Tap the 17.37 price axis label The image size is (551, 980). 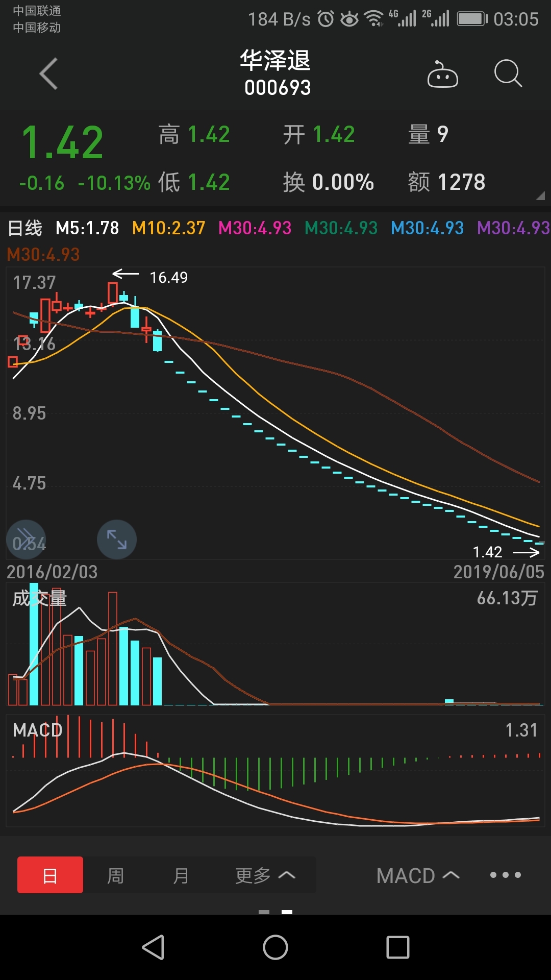click(34, 283)
